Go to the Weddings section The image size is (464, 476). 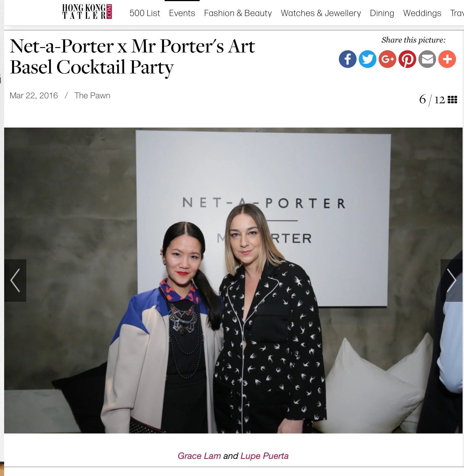(422, 13)
